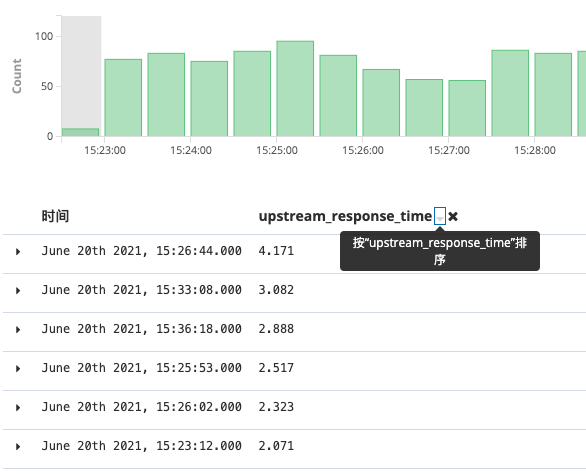Image resolution: width=586 pixels, height=474 pixels.
Task: Click the 4.171 response time value
Action: point(276,250)
